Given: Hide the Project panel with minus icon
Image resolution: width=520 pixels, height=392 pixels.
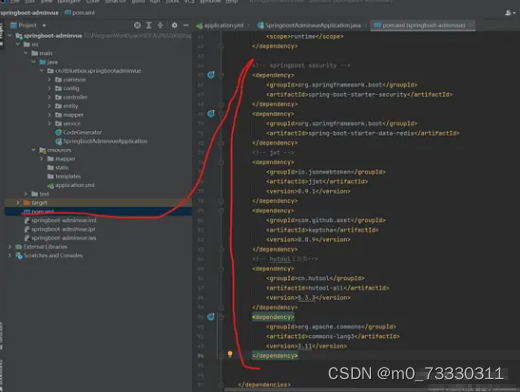Looking at the screenshot, I should (186, 25).
